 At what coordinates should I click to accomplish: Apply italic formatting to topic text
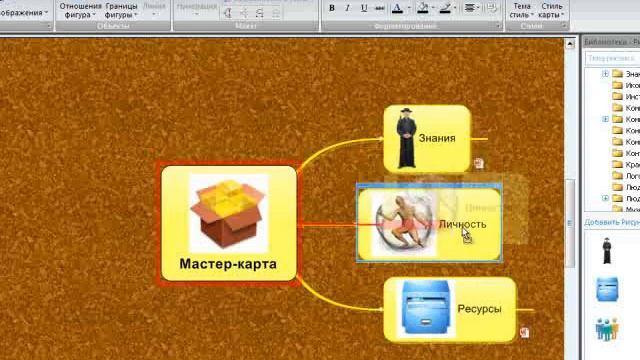347,8
